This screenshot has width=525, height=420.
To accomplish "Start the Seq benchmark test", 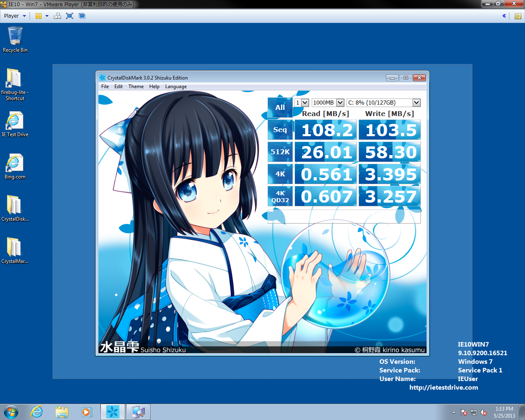I will [x=280, y=130].
